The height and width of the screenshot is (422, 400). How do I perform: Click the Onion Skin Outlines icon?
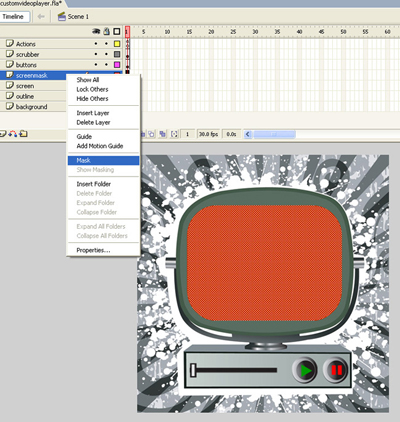[x=152, y=134]
